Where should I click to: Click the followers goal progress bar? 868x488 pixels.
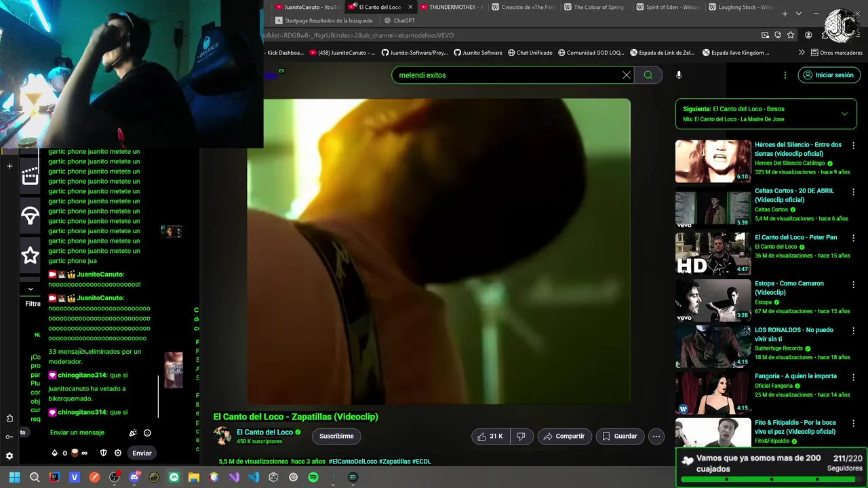771,479
